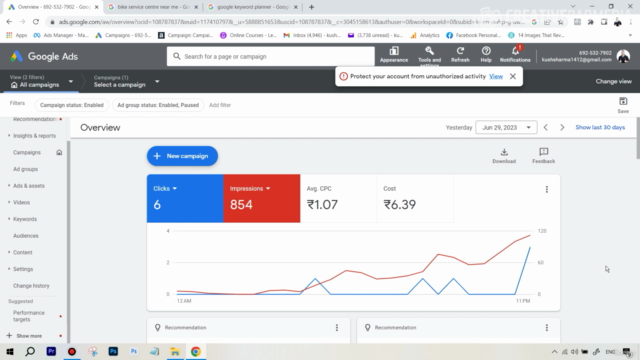
Task: Open Ads Manager bookmark
Action: [61, 36]
